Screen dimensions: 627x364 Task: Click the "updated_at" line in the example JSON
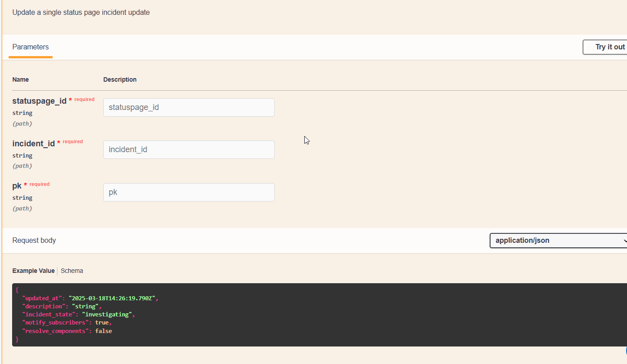[x=91, y=298]
